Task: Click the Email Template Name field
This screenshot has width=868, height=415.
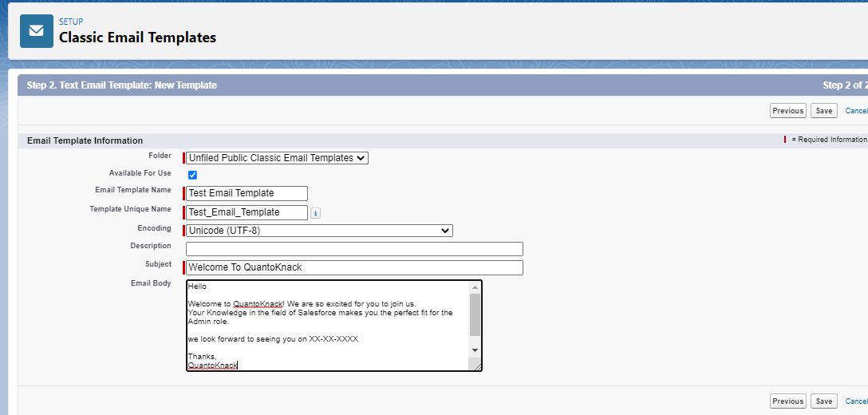Action: click(247, 193)
